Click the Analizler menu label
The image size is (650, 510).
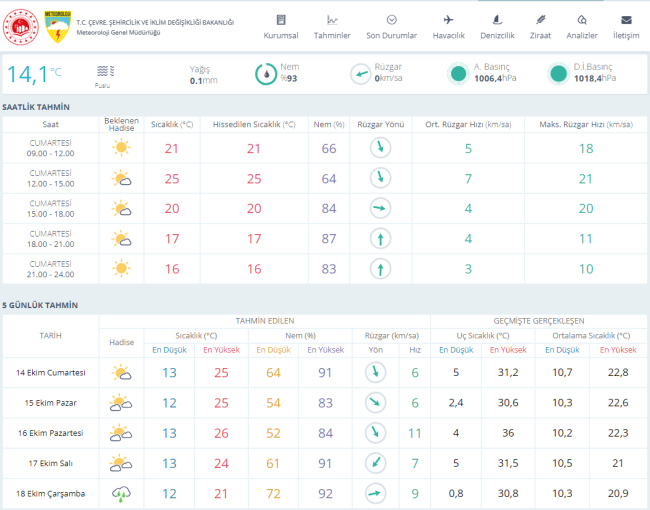click(582, 36)
